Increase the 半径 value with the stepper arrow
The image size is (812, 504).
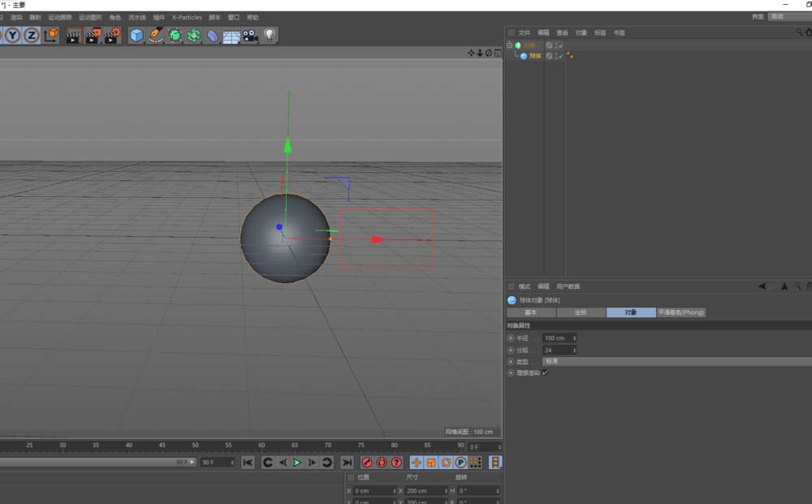(575, 337)
